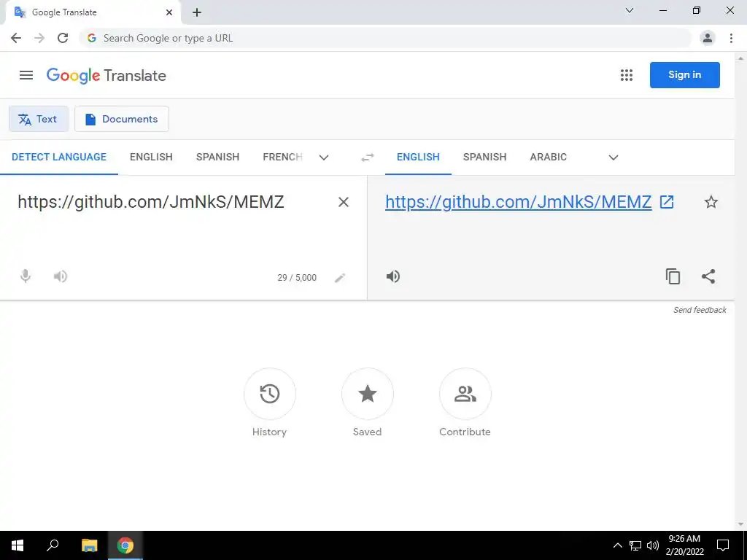Listen to the source text
The height and width of the screenshot is (560, 747).
[60, 276]
